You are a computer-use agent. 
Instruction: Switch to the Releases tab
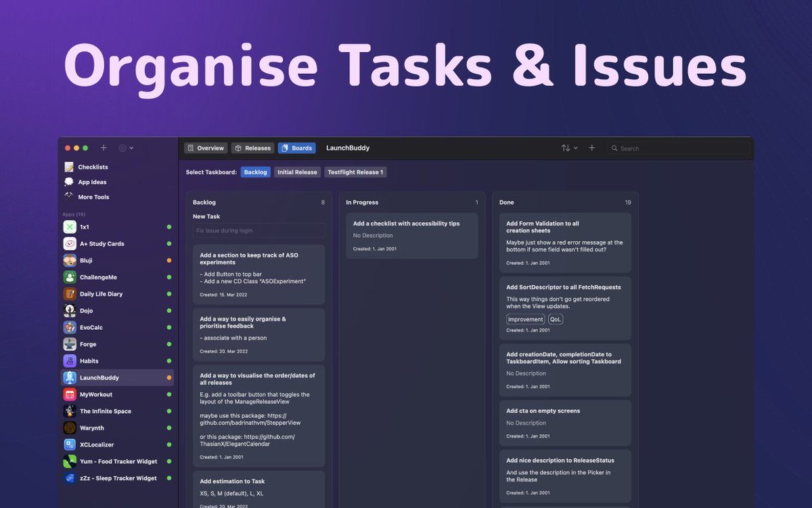pos(252,148)
